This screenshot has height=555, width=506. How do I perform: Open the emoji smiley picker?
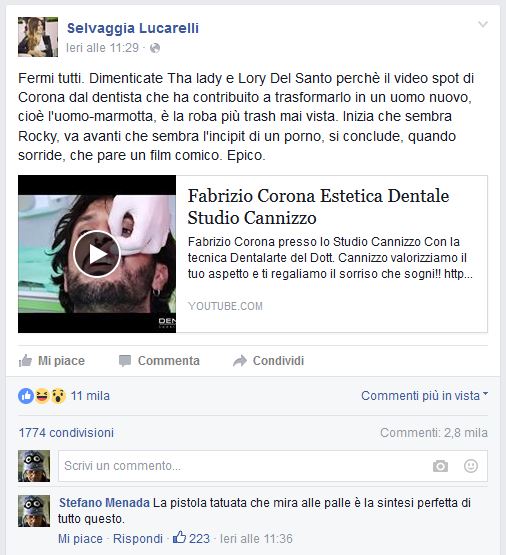click(471, 466)
